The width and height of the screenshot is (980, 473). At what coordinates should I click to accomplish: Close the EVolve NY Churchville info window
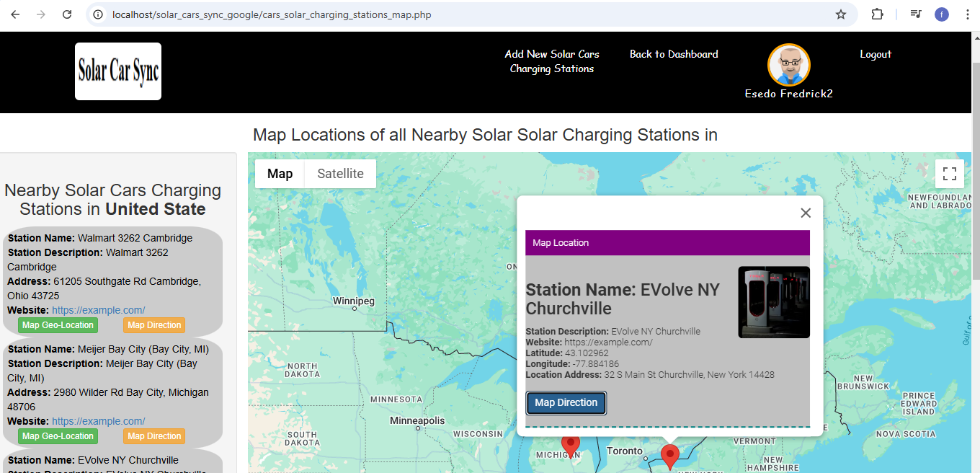click(806, 213)
